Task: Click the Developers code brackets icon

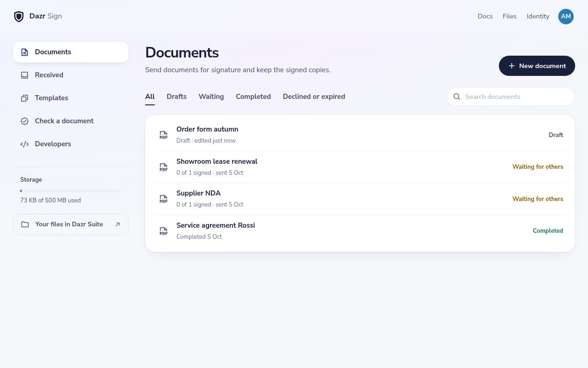Action: tap(25, 144)
